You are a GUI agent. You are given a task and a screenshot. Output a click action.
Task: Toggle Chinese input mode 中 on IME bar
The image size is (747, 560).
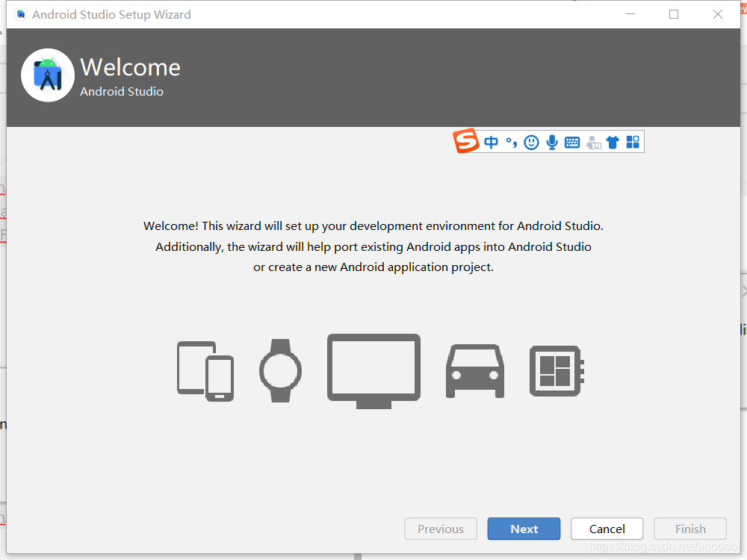point(491,142)
